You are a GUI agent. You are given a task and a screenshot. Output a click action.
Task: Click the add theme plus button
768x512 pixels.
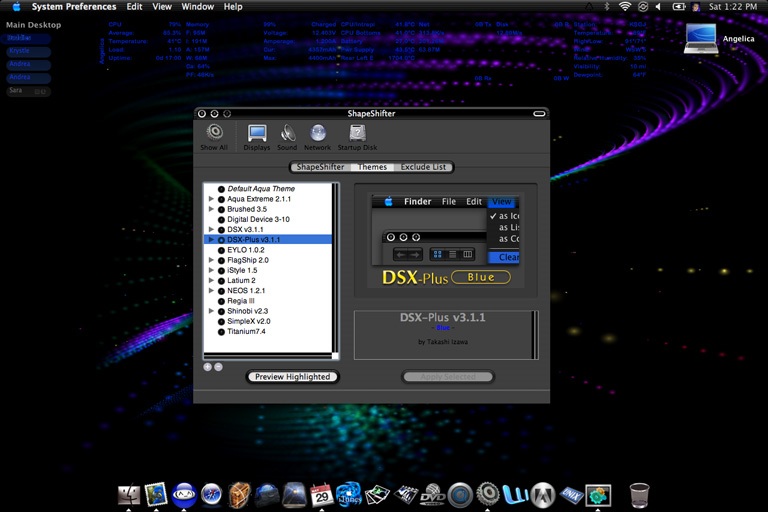pos(208,366)
